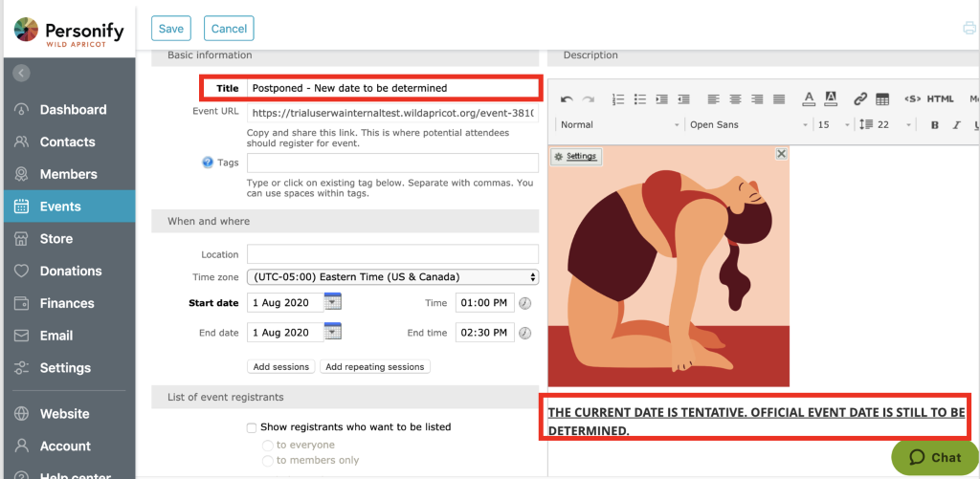Click the Tags input field
The height and width of the screenshot is (479, 980).
coord(392,163)
